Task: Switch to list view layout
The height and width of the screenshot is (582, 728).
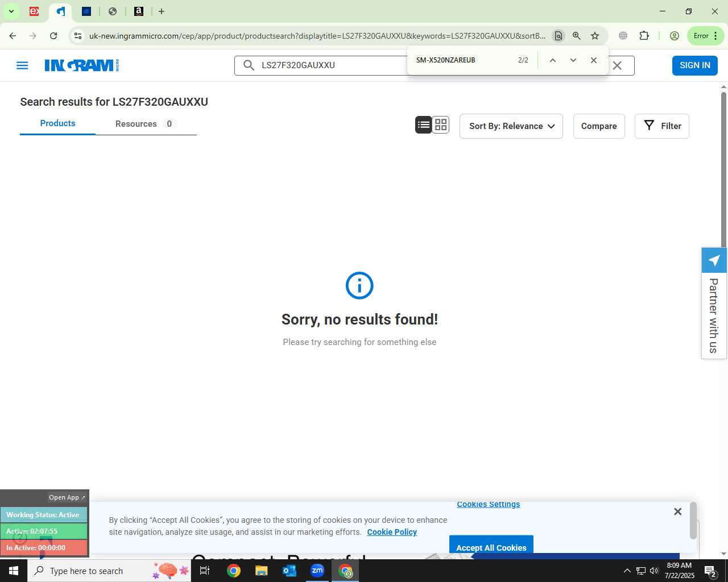Action: coord(424,125)
